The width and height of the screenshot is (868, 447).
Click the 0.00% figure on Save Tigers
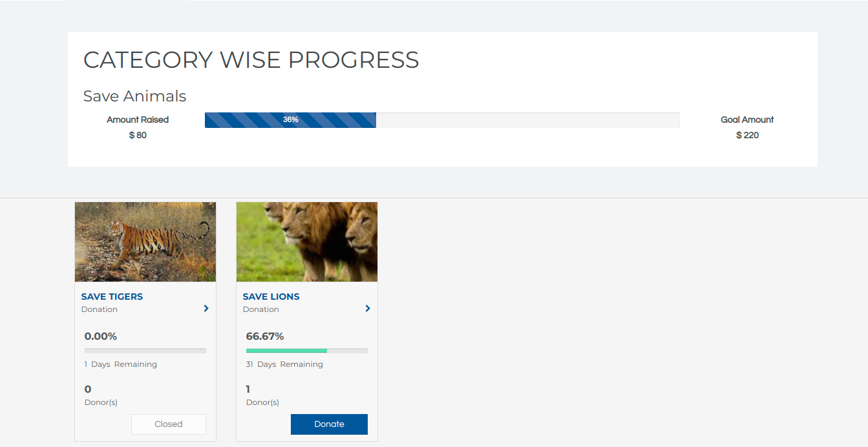[101, 337]
